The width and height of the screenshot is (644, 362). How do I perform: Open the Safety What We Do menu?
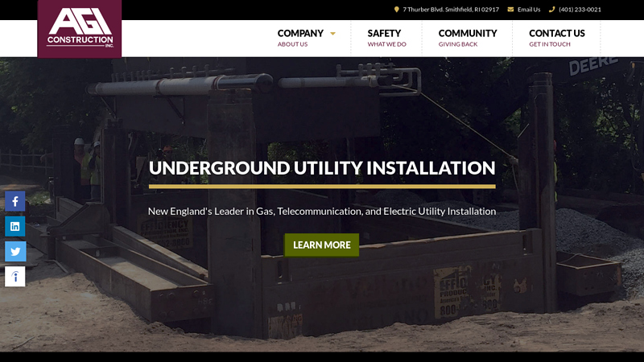[x=386, y=38]
